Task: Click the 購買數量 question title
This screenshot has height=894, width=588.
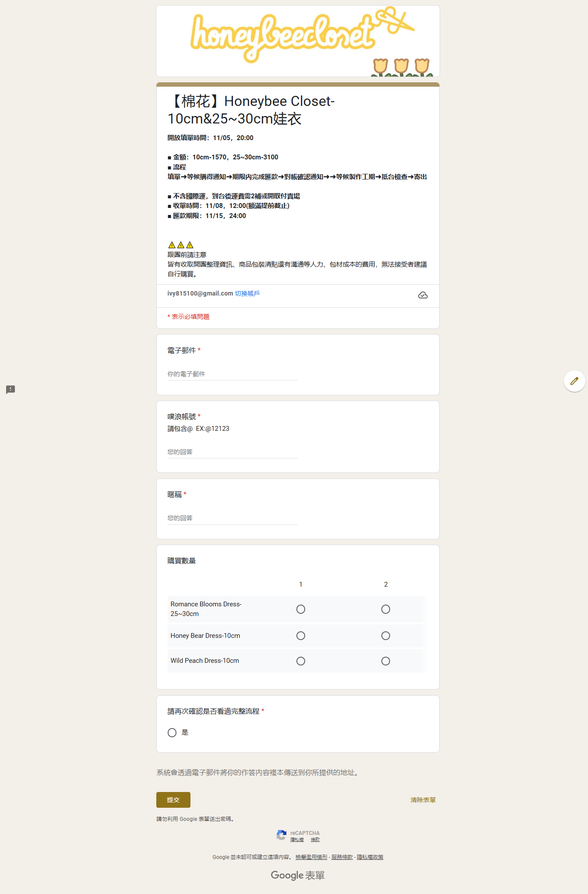Action: pos(182,561)
